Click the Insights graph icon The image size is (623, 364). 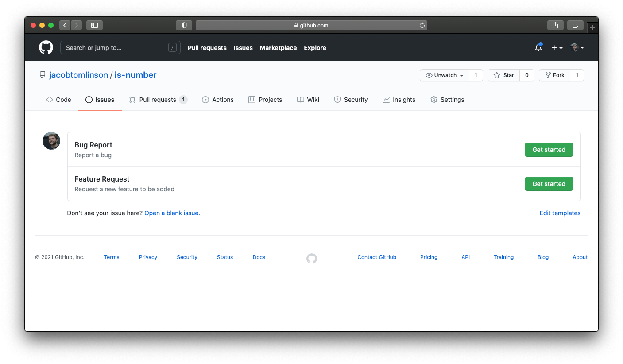point(385,99)
